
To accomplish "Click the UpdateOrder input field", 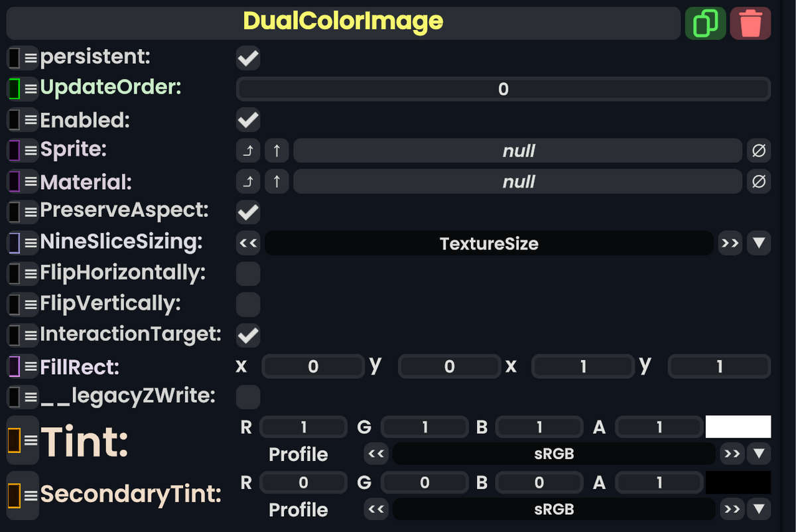I will [x=502, y=89].
